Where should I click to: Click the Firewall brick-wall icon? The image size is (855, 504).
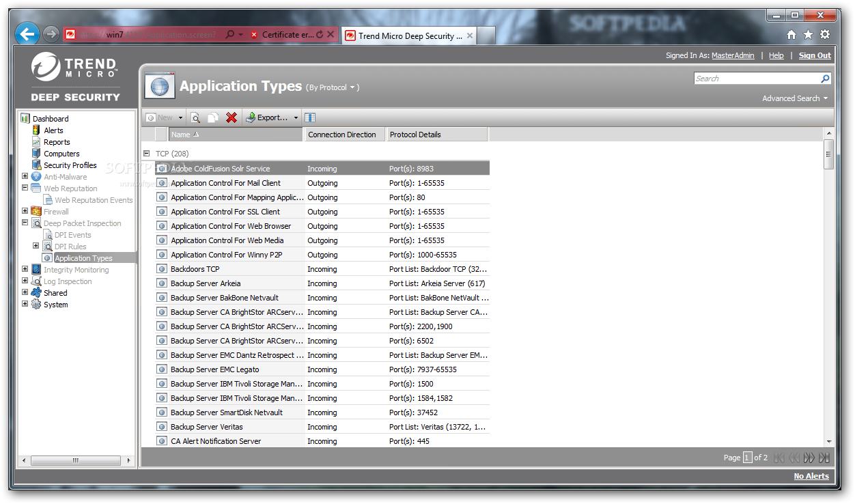click(x=36, y=212)
